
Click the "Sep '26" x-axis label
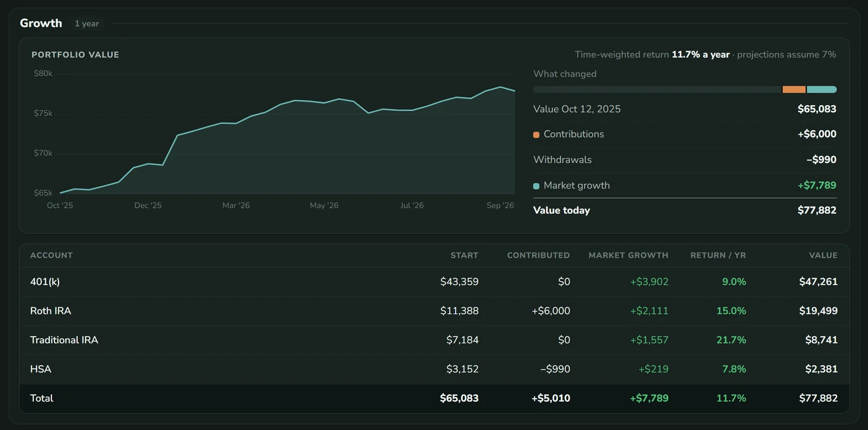point(500,205)
